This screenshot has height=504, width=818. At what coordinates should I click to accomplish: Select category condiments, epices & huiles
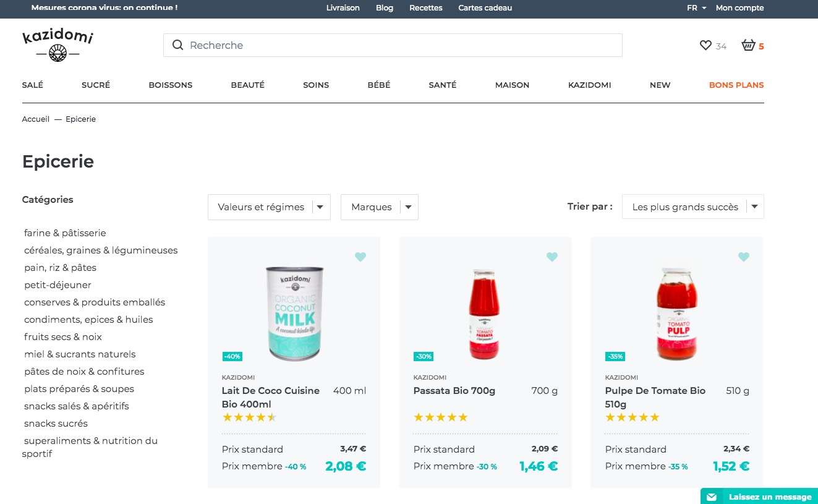click(88, 320)
